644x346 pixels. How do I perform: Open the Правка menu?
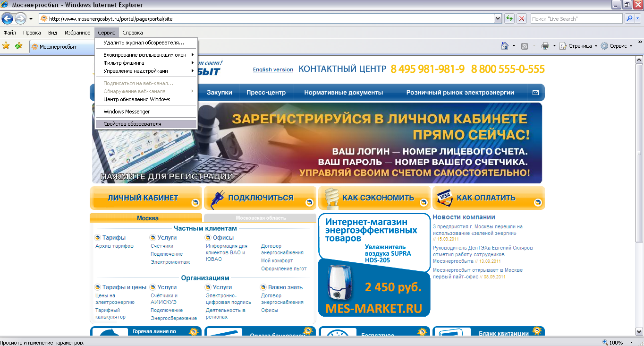(x=32, y=33)
